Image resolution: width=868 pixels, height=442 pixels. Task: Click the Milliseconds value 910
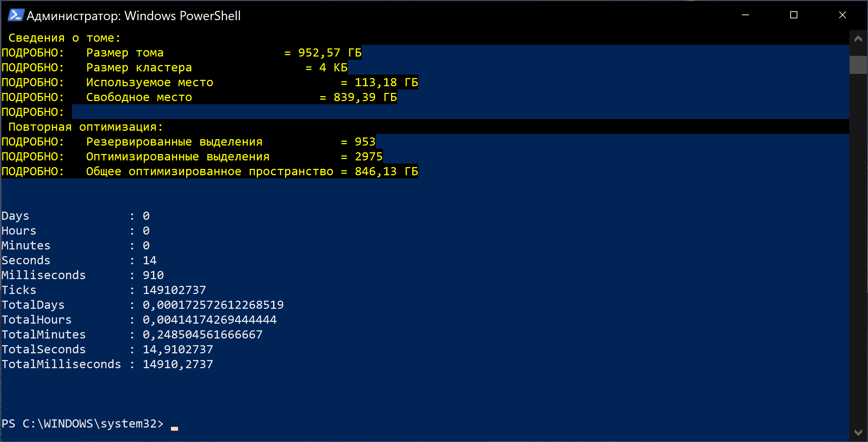click(153, 275)
